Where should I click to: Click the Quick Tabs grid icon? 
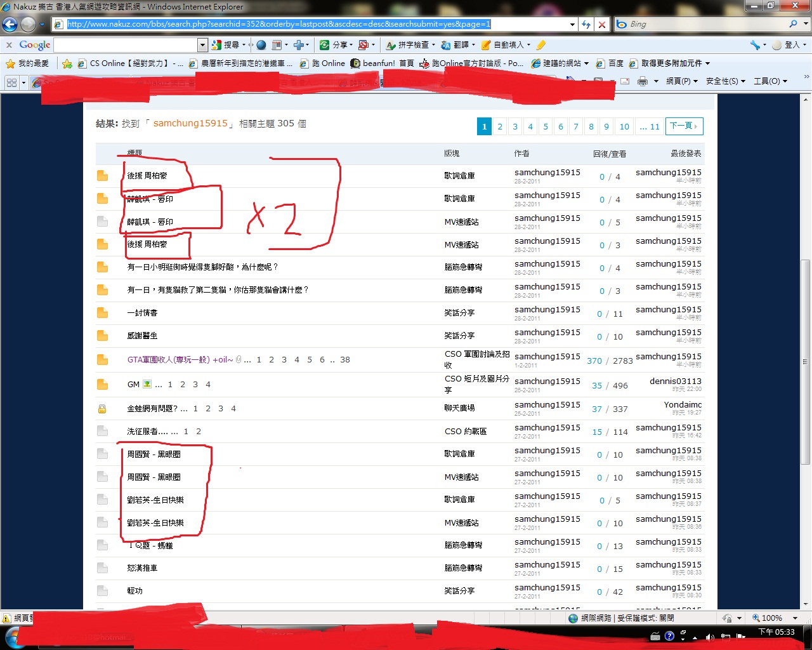pos(11,83)
